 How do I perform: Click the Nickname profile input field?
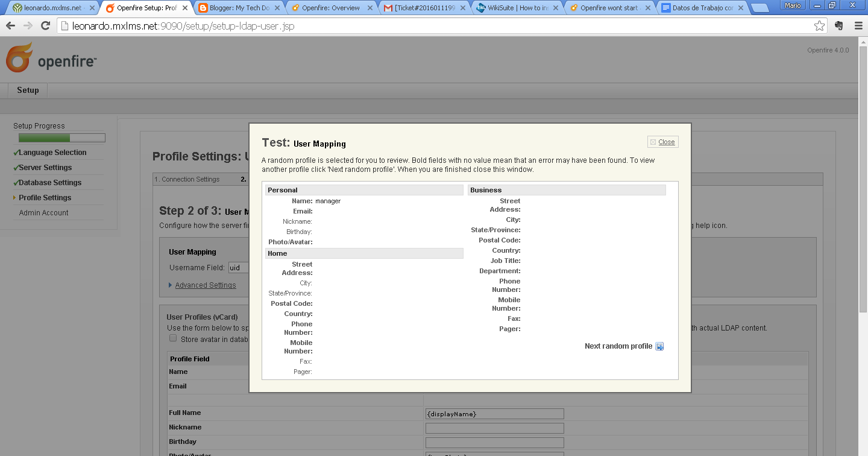pyautogui.click(x=494, y=428)
